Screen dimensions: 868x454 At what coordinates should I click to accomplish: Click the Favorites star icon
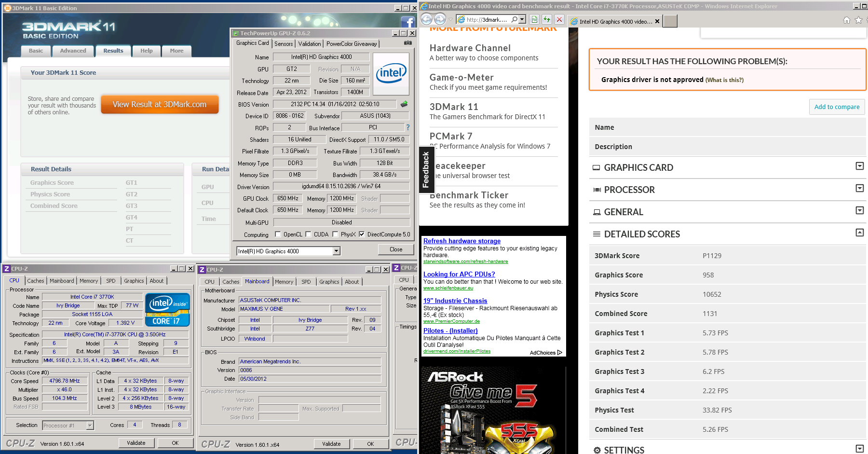[x=858, y=20]
